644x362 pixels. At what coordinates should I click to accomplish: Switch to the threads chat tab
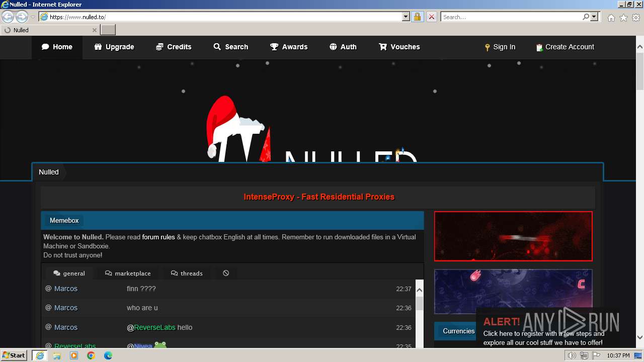pyautogui.click(x=187, y=273)
